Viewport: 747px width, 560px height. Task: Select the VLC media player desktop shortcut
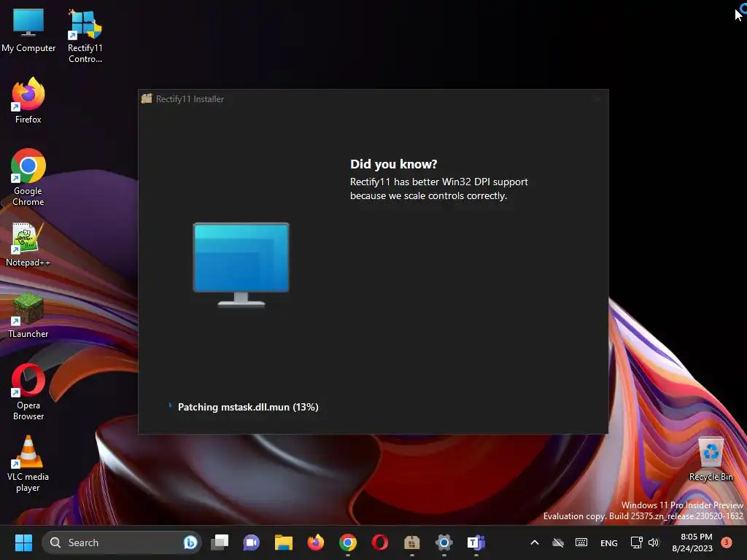pos(28,464)
